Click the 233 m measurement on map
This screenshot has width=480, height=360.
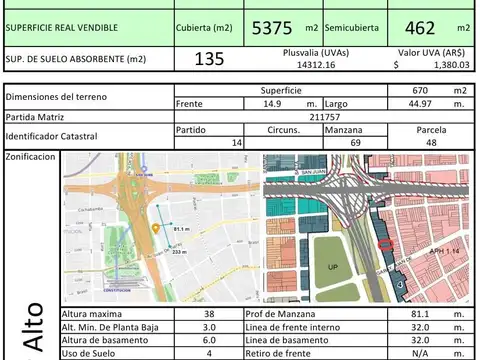click(179, 252)
